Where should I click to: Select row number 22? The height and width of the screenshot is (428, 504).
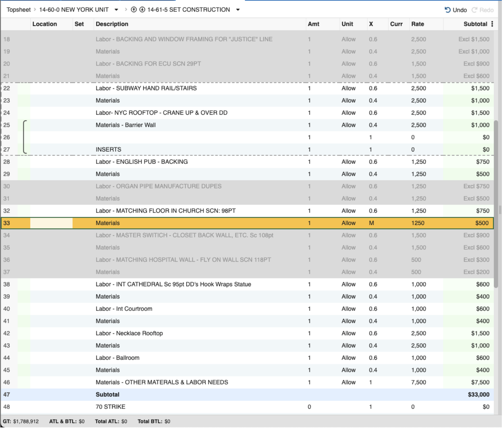click(x=7, y=88)
